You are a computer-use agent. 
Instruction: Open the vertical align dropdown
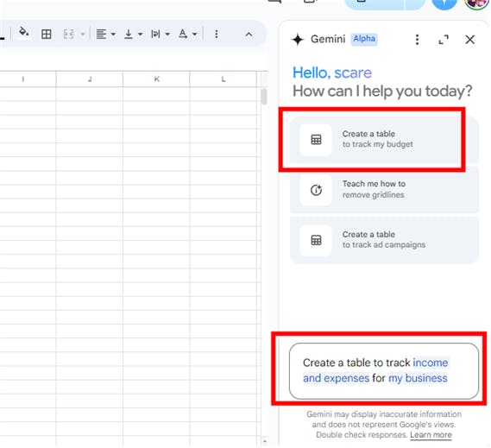click(x=140, y=35)
